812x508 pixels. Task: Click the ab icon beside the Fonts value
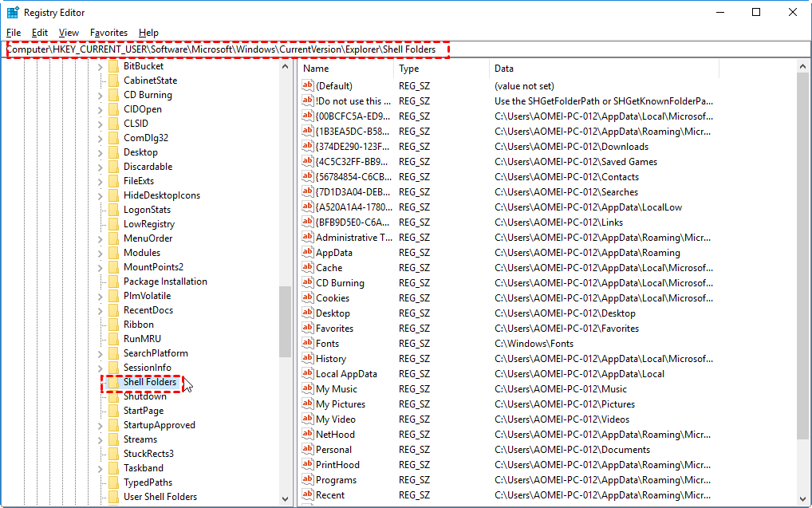(x=308, y=343)
